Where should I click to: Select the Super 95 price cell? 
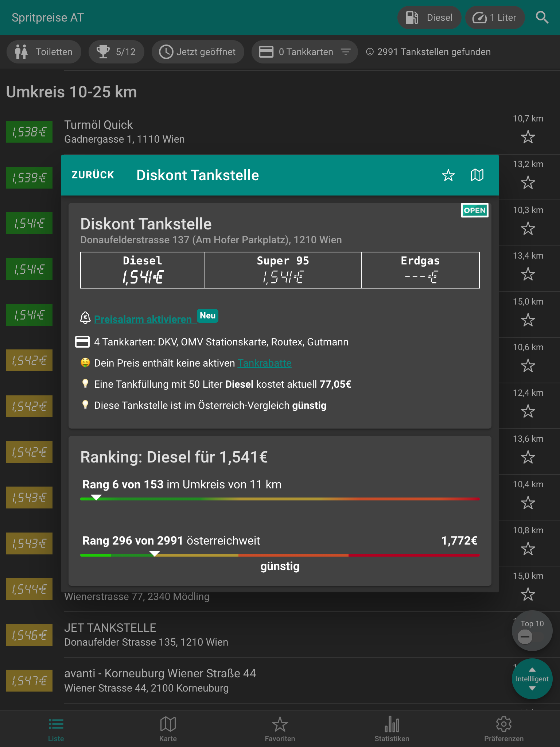(x=283, y=270)
